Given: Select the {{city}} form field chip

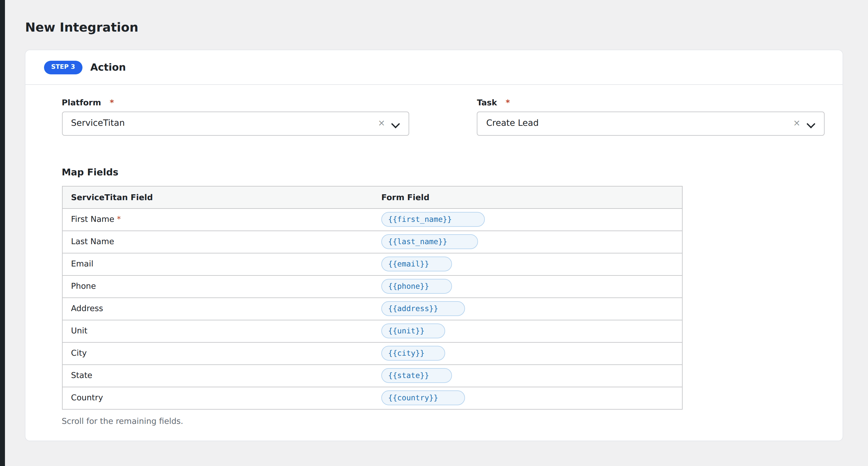Looking at the screenshot, I should [x=413, y=353].
